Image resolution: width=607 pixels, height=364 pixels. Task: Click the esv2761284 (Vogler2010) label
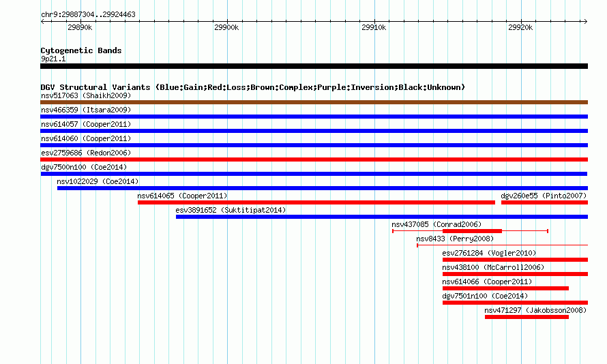pyautogui.click(x=489, y=253)
